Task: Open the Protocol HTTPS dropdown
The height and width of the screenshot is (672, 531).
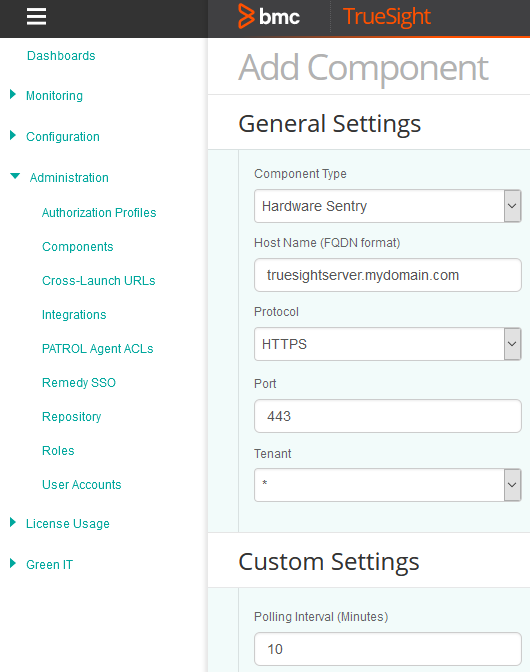Action: coord(387,344)
